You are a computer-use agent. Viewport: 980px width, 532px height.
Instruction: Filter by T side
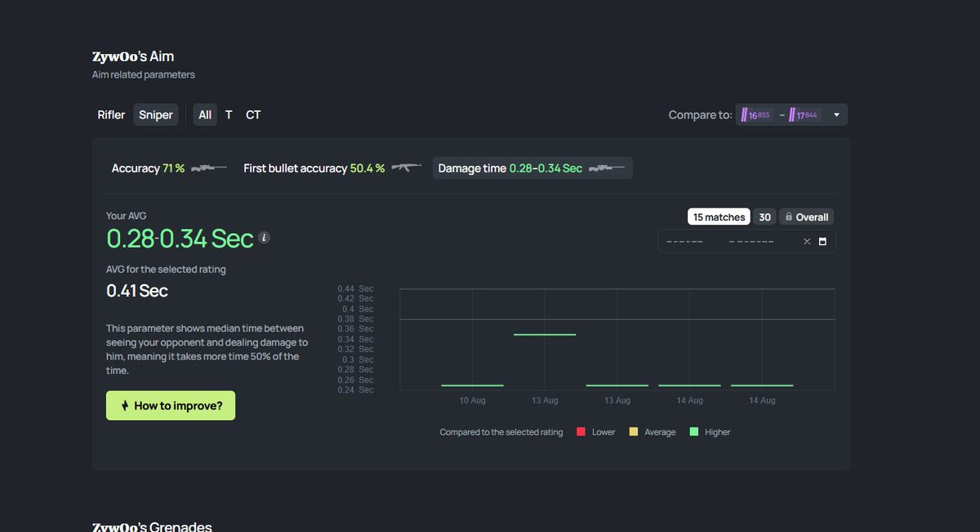pyautogui.click(x=229, y=115)
